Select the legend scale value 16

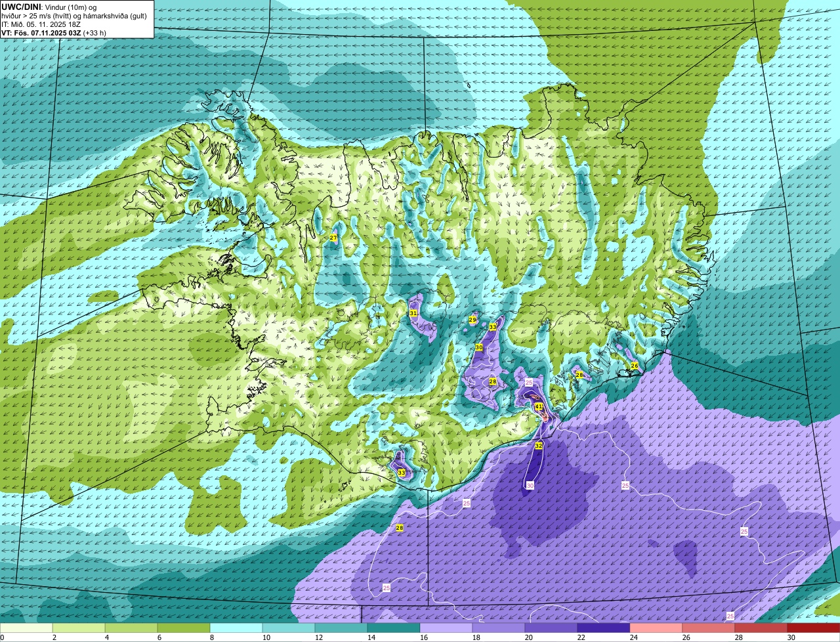424,637
